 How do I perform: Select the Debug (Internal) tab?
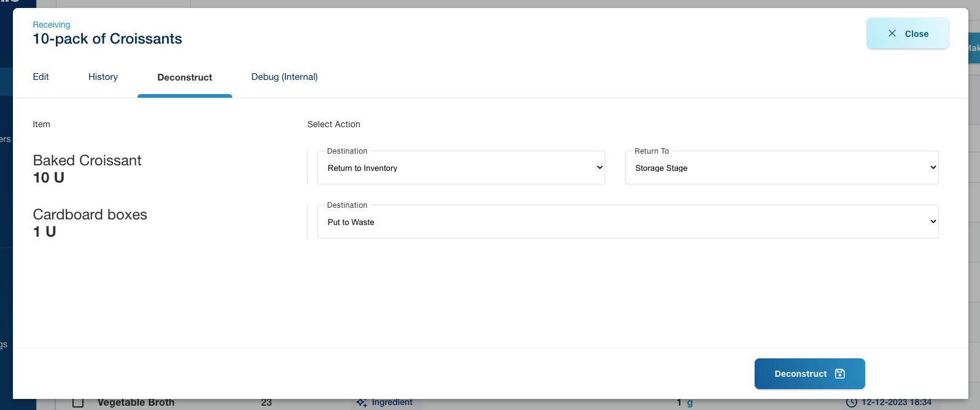(x=284, y=77)
